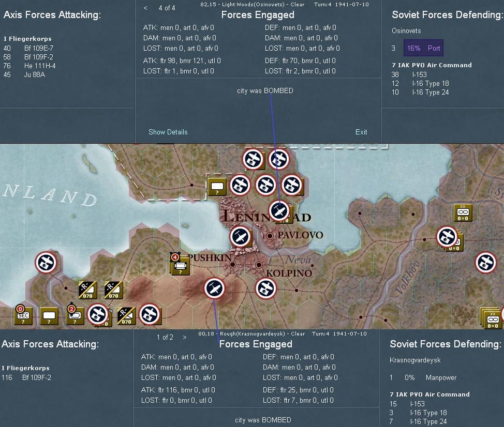Select right R-marked counter in the upper pair
504x427 pixels.
point(113,290)
